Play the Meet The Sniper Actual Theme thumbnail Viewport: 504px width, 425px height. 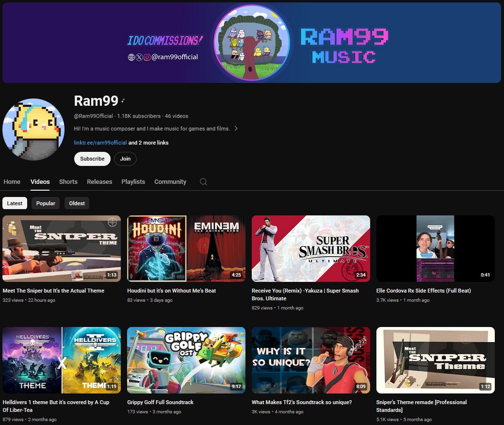pyautogui.click(x=62, y=248)
